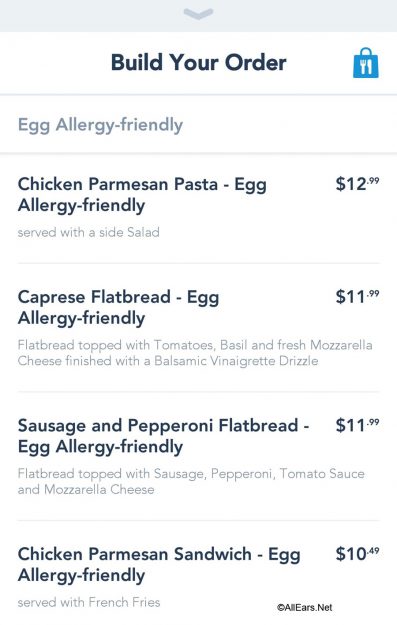Tap Caprese flatbread Balsamic Vinaigrette description
397x625 pixels.
click(195, 353)
